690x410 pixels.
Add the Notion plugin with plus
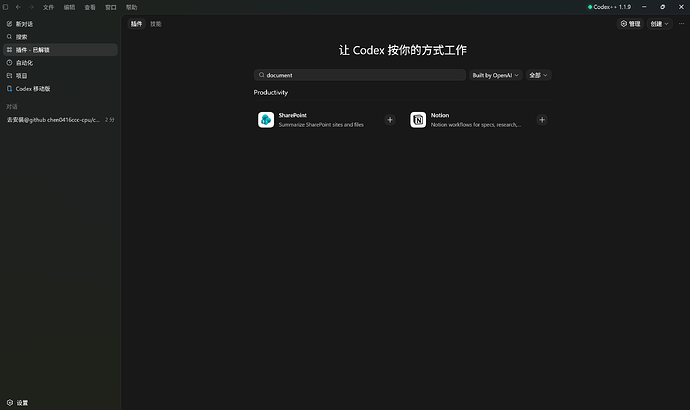click(x=542, y=120)
